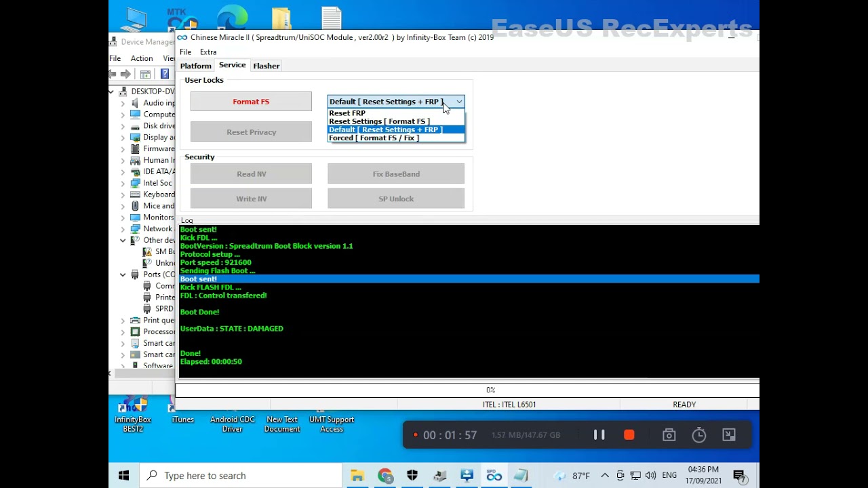Click the 0% progress bar
Viewport: 868px width, 488px height.
tap(468, 390)
